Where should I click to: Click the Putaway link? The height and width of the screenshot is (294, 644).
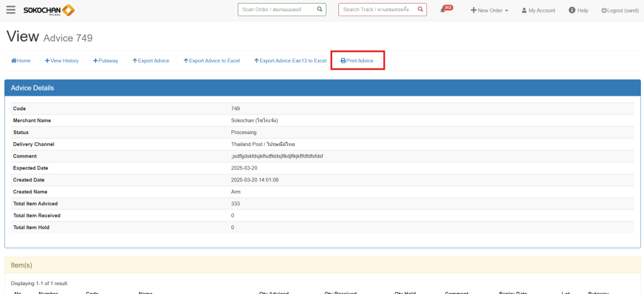pos(106,61)
